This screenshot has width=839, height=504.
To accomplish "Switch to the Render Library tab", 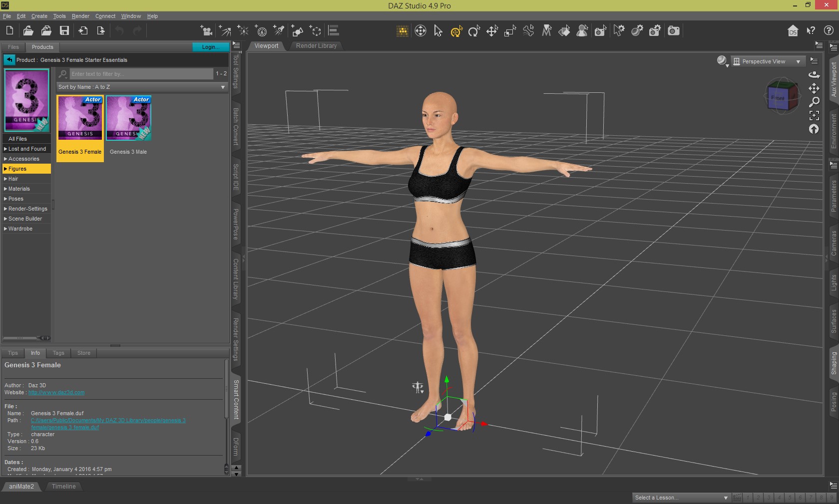I will pos(316,46).
